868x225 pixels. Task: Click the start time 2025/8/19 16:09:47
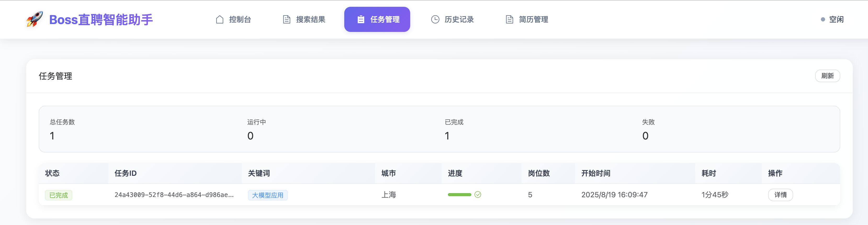pyautogui.click(x=614, y=195)
